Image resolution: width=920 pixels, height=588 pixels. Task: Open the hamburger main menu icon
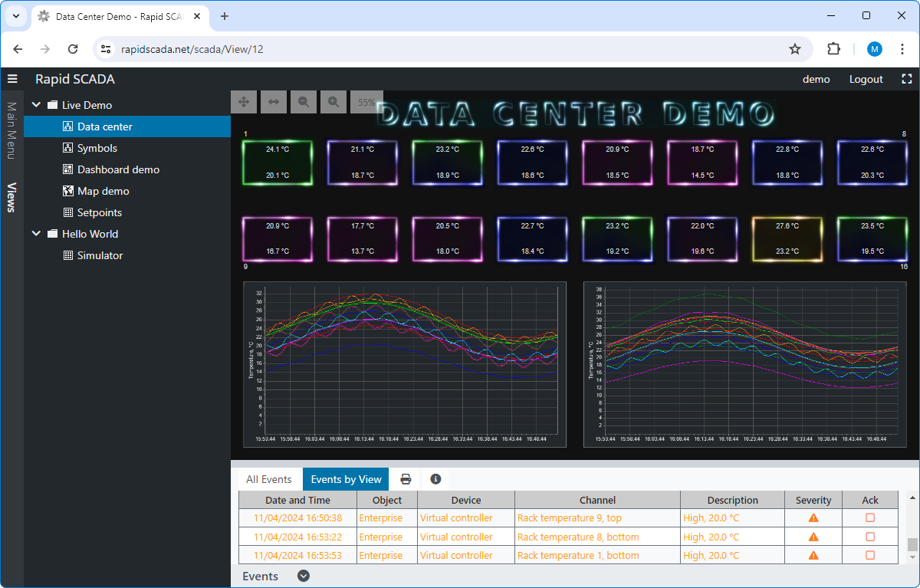(12, 79)
